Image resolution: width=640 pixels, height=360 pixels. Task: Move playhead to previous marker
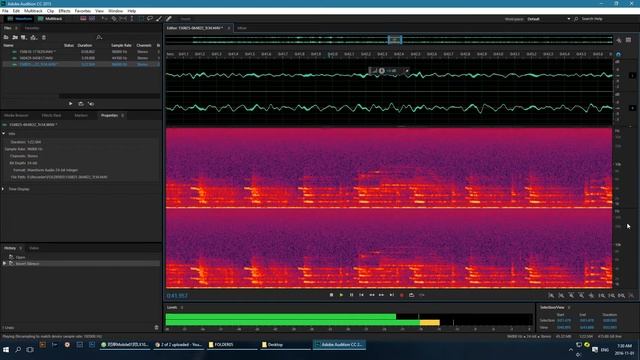tap(361, 295)
